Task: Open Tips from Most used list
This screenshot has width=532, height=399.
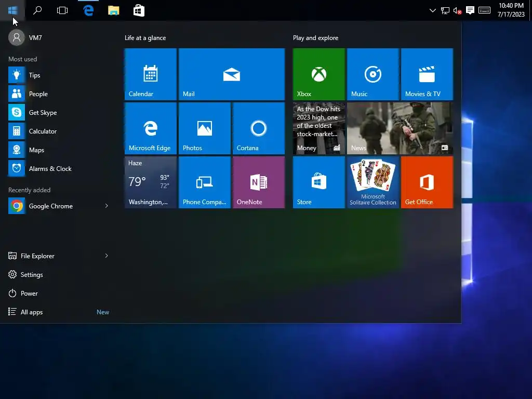Action: point(58,75)
